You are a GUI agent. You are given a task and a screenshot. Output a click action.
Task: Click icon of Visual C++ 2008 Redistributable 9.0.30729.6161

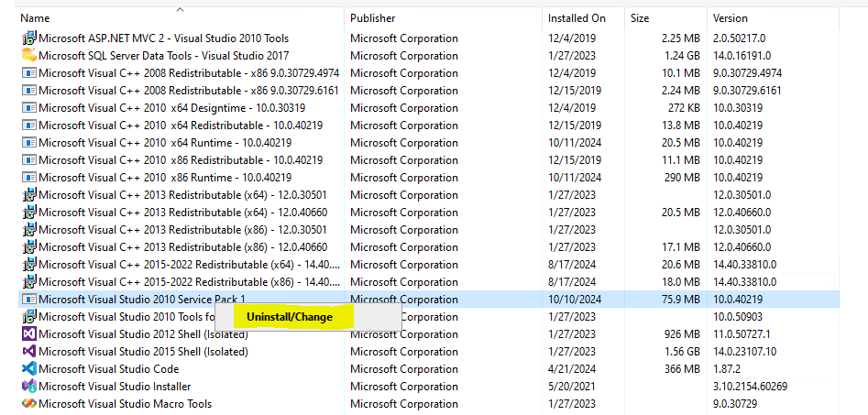coord(28,90)
